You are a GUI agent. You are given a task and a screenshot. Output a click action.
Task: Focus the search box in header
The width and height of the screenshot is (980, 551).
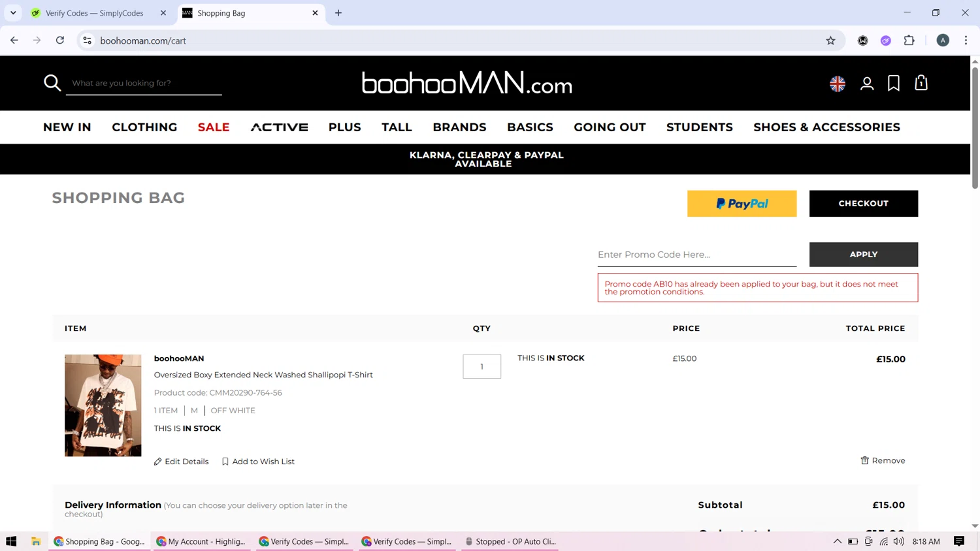(x=144, y=83)
